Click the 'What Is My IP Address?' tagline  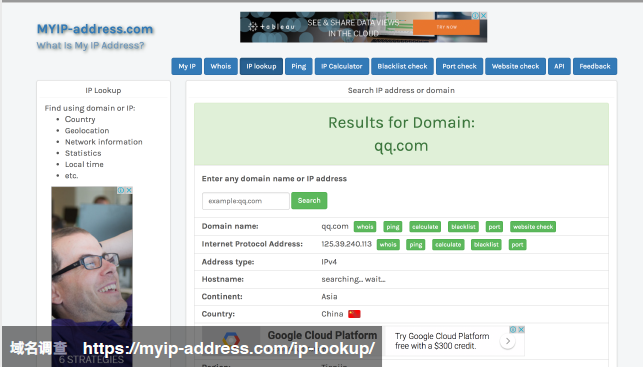pyautogui.click(x=90, y=46)
